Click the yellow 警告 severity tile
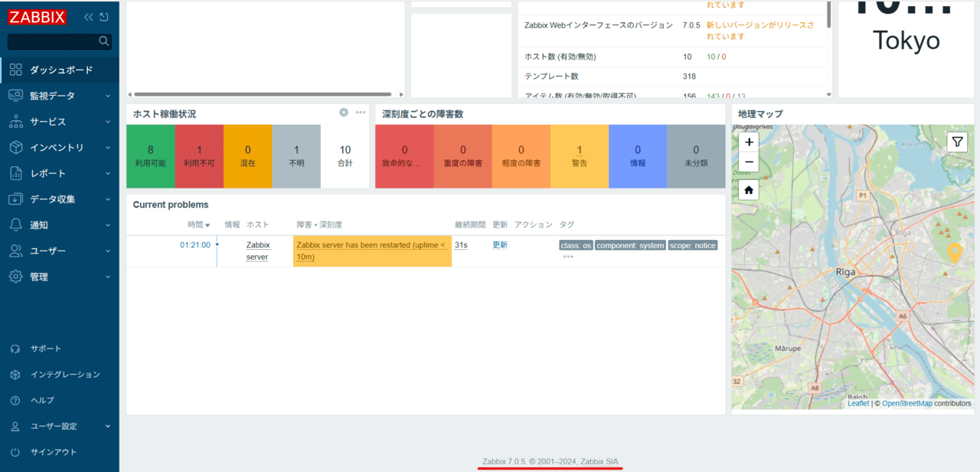980x472 pixels. pyautogui.click(x=580, y=156)
